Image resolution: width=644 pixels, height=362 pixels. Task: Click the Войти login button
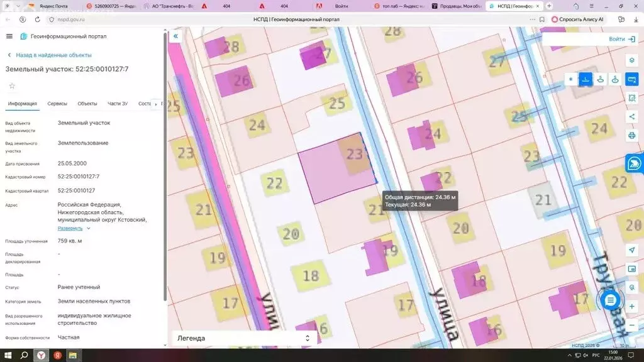point(621,39)
